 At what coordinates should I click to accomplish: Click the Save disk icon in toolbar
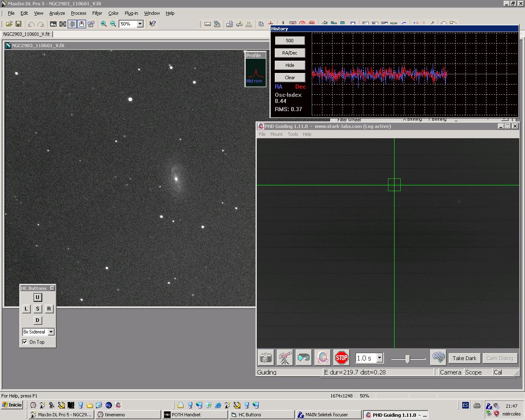point(18,24)
